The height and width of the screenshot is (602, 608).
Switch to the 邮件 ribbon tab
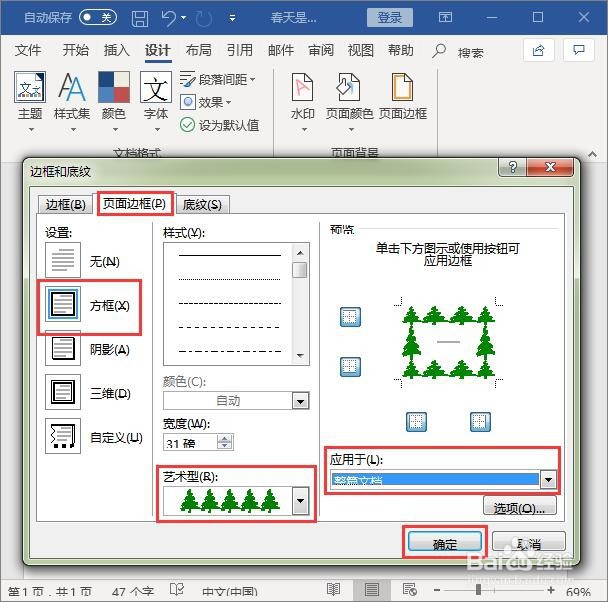pos(281,50)
